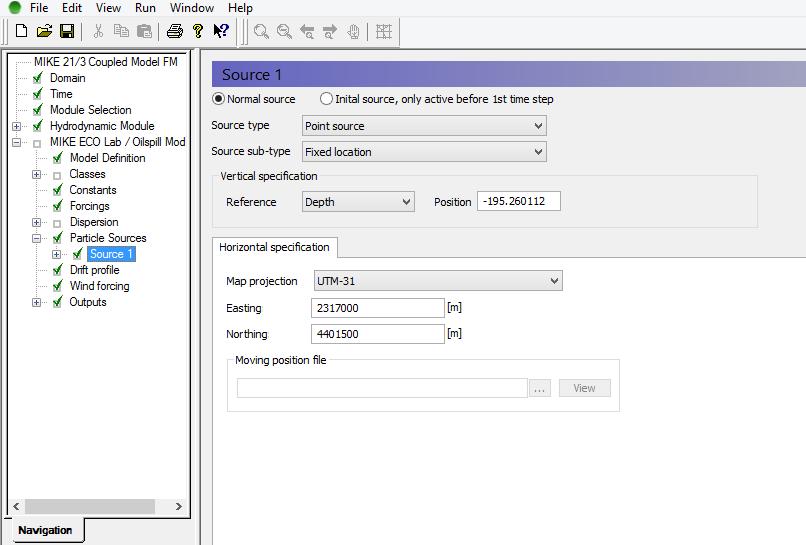
Task: Toggle the grid display icon
Action: click(x=383, y=31)
